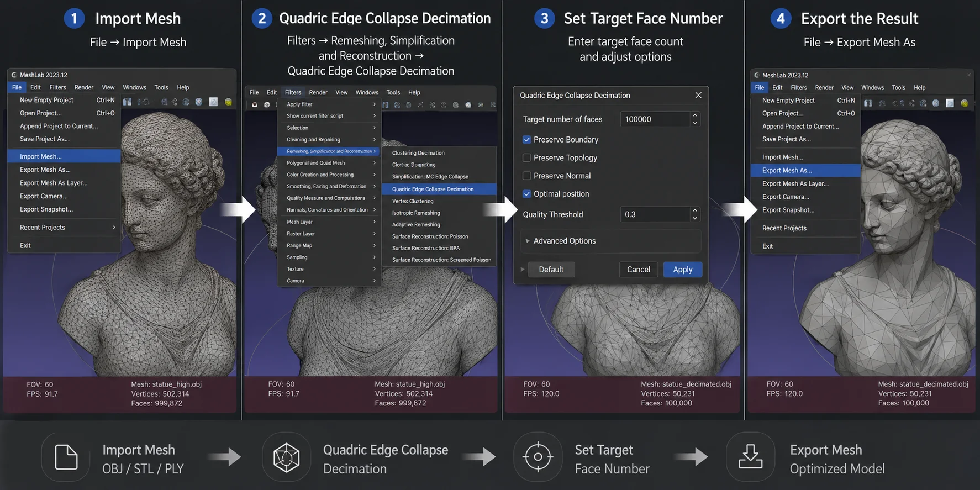Image resolution: width=980 pixels, height=490 pixels.
Task: Click the blue two-pane toolbar icon in Export the Result panel
Action: click(868, 103)
